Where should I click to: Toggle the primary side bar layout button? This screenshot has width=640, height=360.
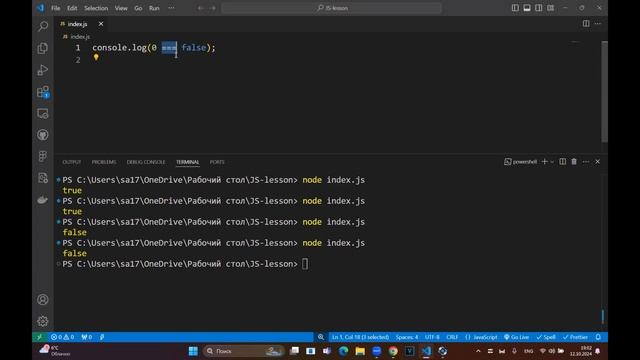point(515,8)
